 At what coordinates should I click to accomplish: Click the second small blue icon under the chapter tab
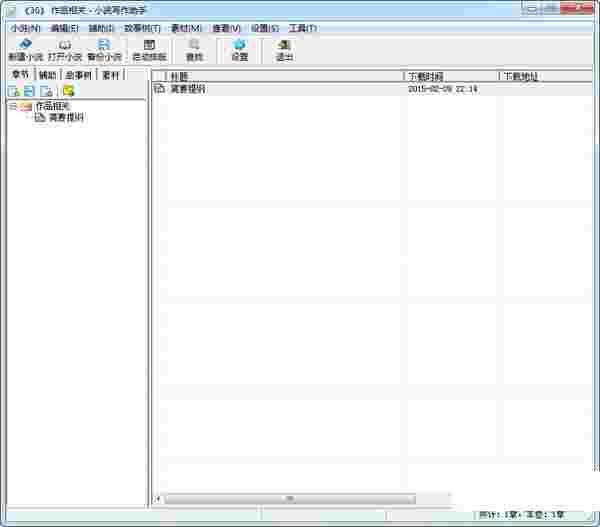click(x=29, y=91)
